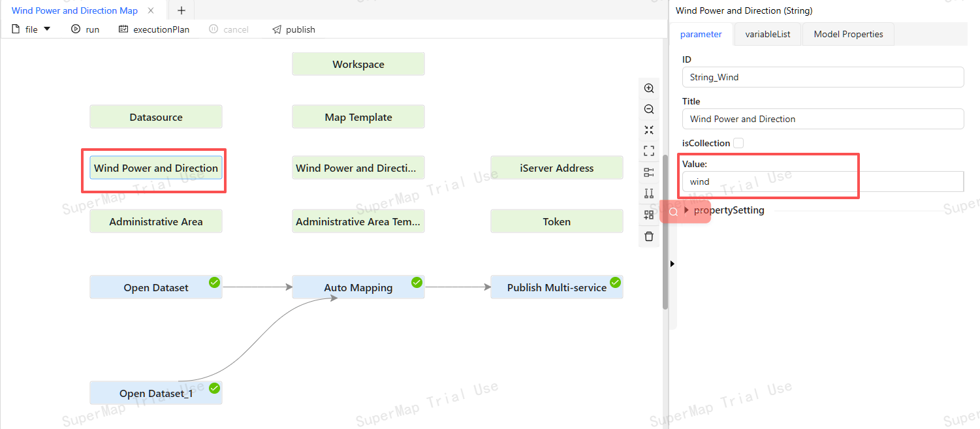Click the trash delete icon
Image resolution: width=980 pixels, height=429 pixels.
pos(648,236)
